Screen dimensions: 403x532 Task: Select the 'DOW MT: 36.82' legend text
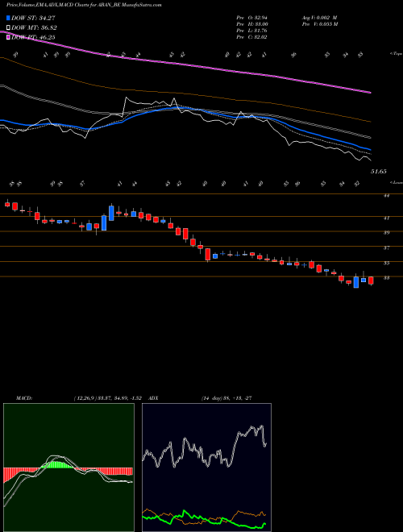coord(34,28)
